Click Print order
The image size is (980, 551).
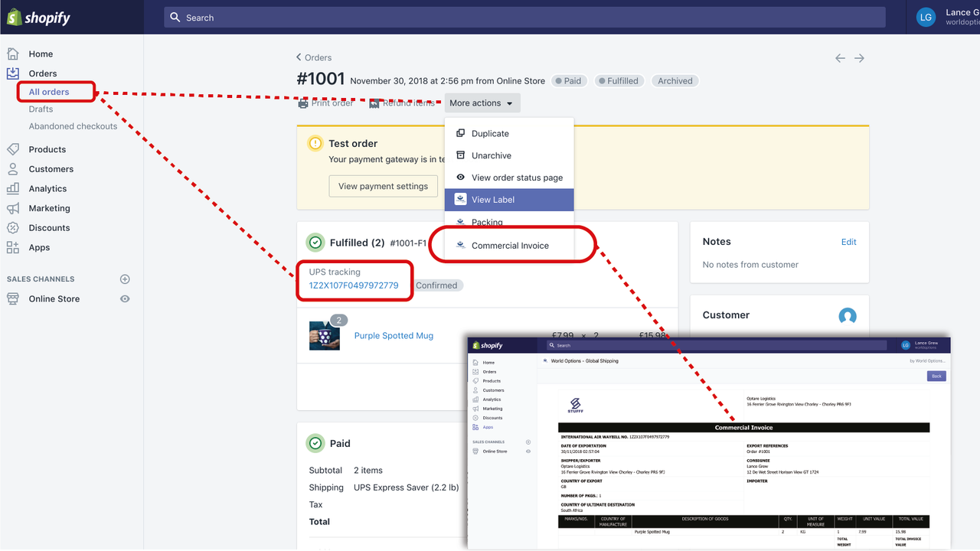click(325, 103)
